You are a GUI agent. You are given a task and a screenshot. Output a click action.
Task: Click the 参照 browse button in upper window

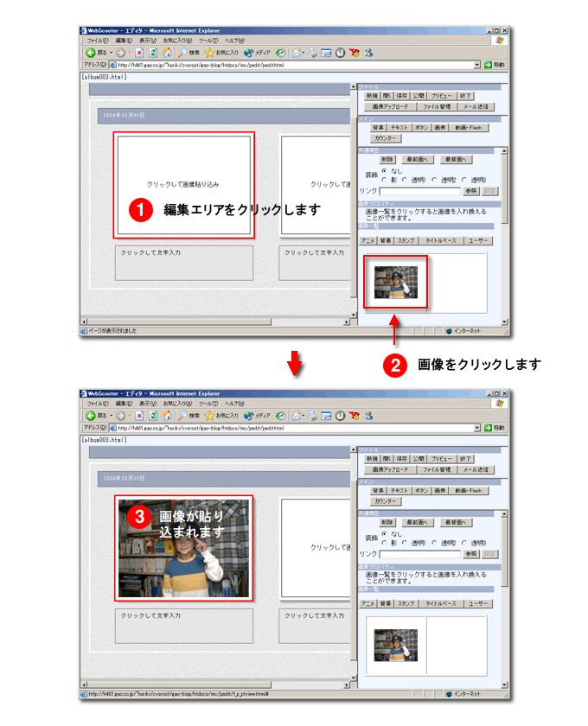coord(471,191)
